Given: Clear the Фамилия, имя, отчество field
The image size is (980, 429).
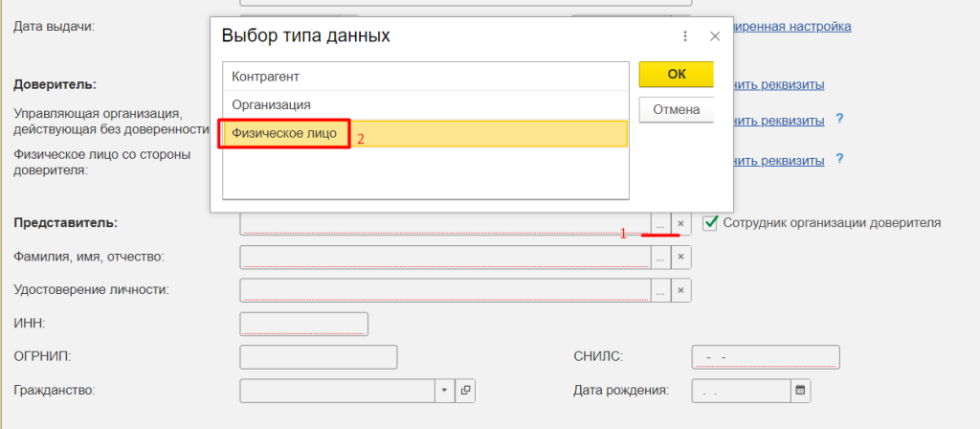Looking at the screenshot, I should tap(680, 257).
